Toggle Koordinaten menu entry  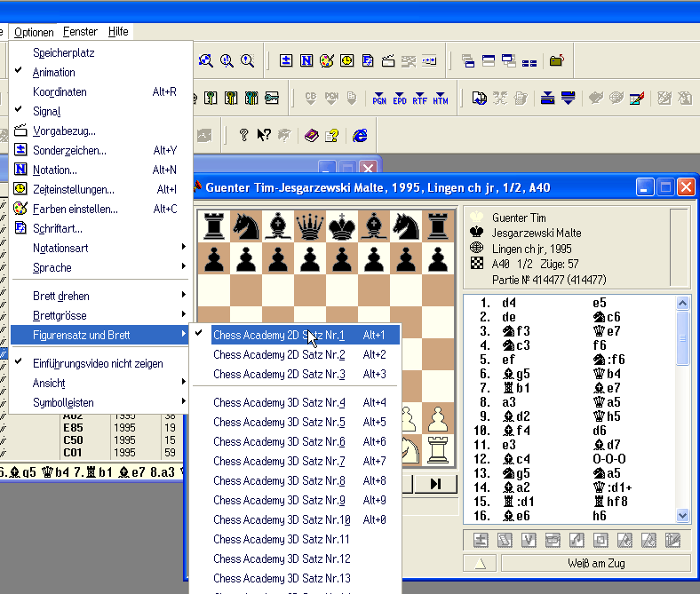point(101,92)
